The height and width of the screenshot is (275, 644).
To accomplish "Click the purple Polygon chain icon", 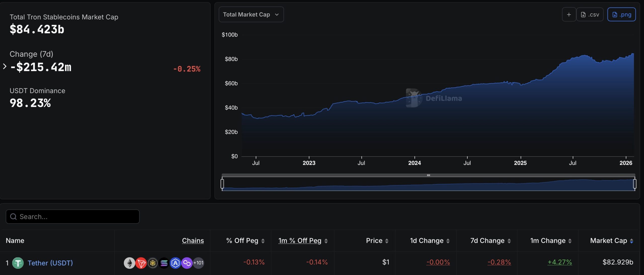I will 187,263.
